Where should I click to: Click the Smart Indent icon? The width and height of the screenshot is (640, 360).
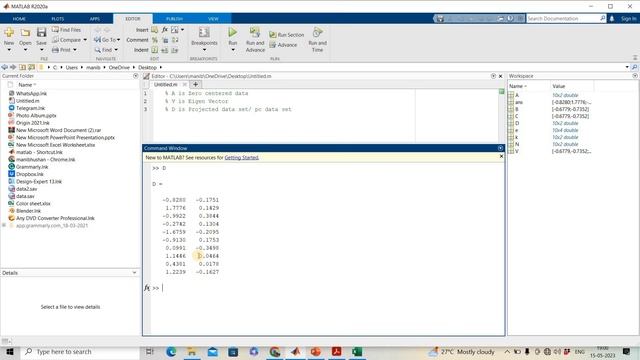coord(155,50)
